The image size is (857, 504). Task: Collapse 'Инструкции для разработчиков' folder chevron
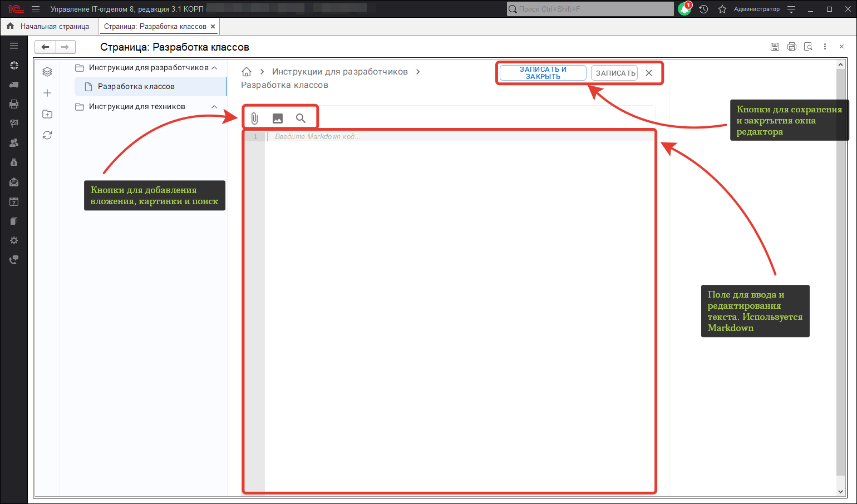click(x=214, y=68)
